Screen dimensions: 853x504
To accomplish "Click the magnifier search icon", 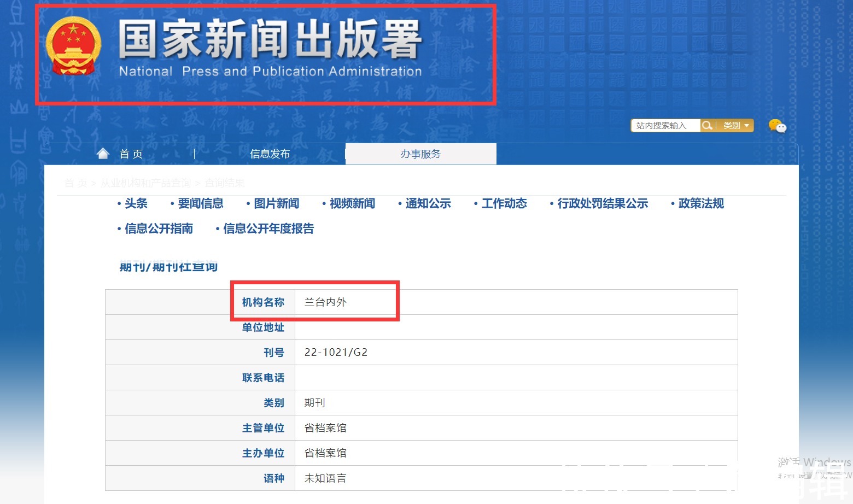I will [707, 126].
